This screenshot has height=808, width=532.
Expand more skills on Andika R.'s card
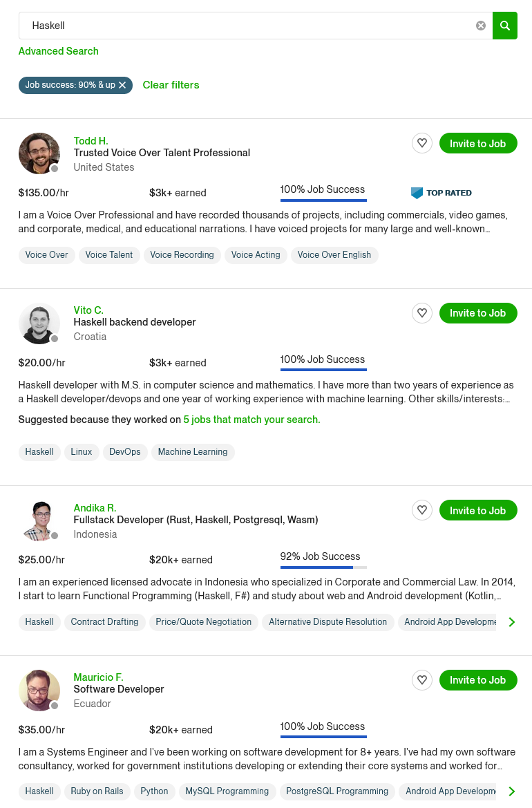512,622
